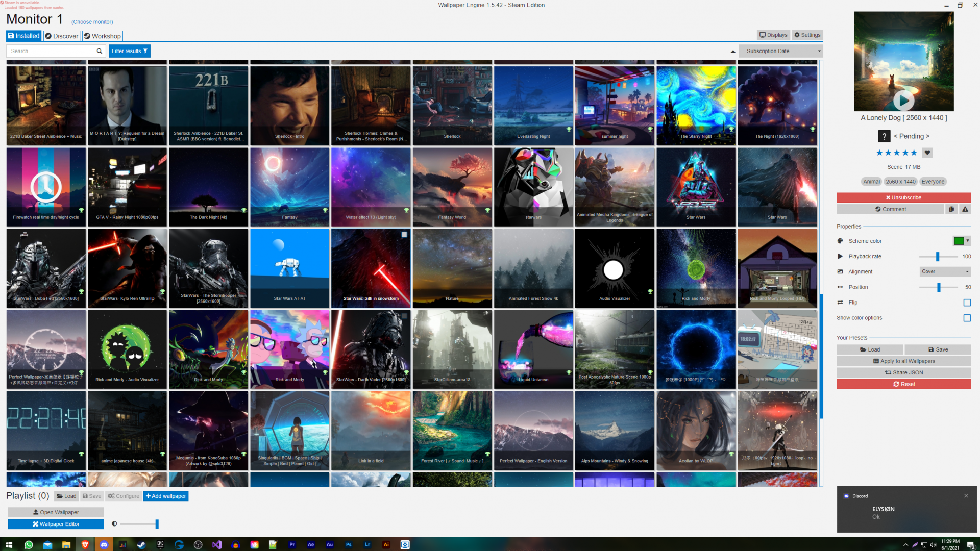
Task: Launch the Wallpaper Editor
Action: pos(56,524)
